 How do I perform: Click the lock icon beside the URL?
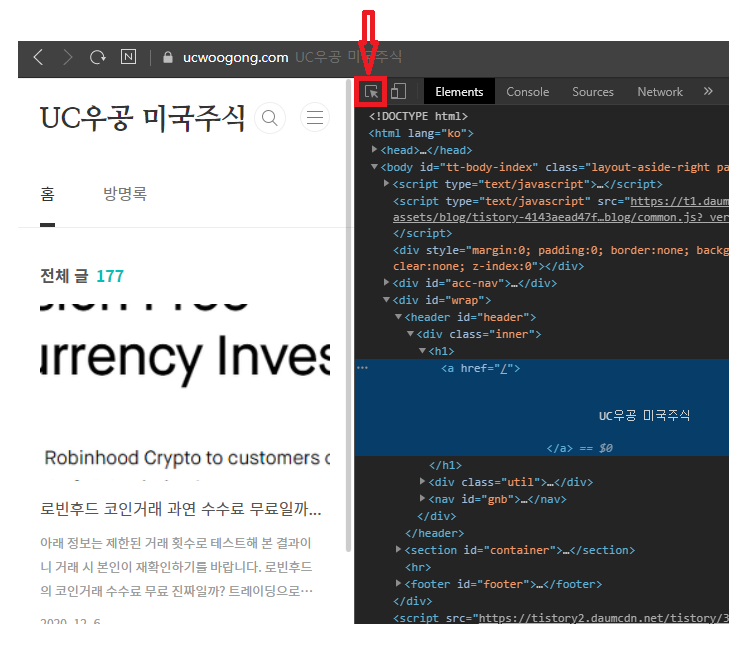pos(167,57)
